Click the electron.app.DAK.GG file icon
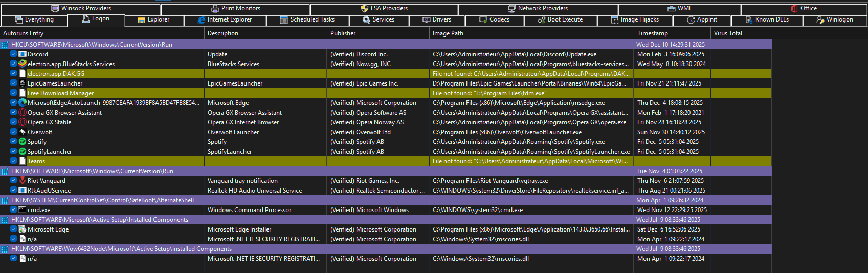 [x=23, y=73]
